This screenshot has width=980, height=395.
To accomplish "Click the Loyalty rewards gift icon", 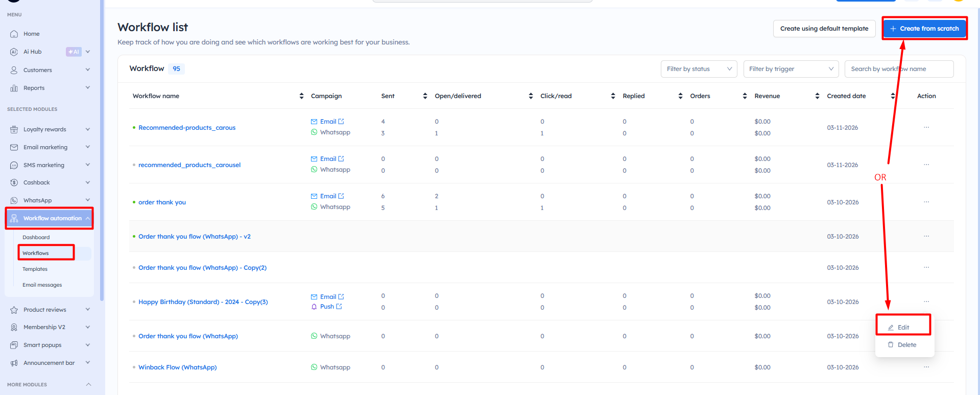I will (14, 129).
